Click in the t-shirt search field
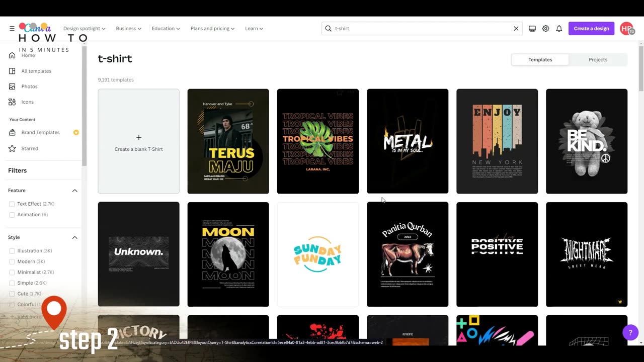The image size is (644, 362). tap(422, 29)
